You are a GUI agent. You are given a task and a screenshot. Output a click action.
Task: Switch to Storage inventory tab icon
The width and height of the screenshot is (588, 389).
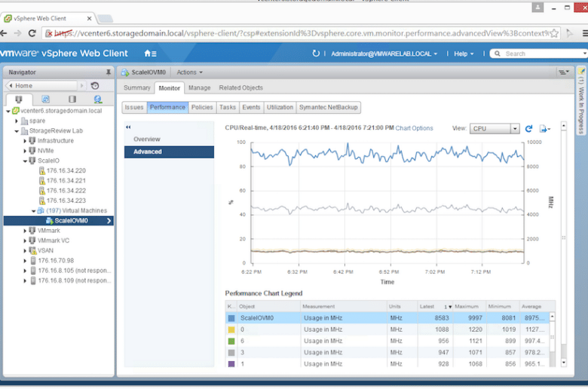72,99
